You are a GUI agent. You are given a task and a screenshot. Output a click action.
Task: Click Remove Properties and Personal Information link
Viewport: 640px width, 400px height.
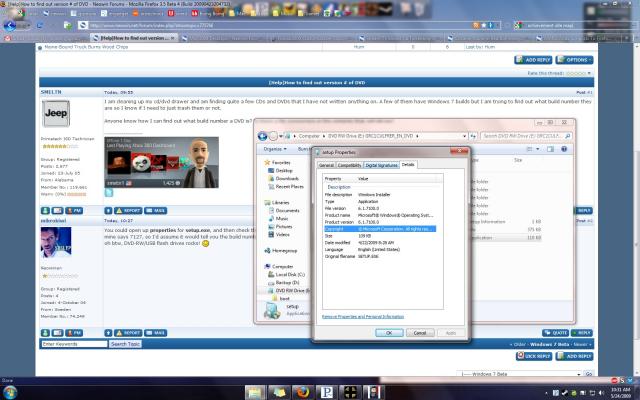(363, 317)
